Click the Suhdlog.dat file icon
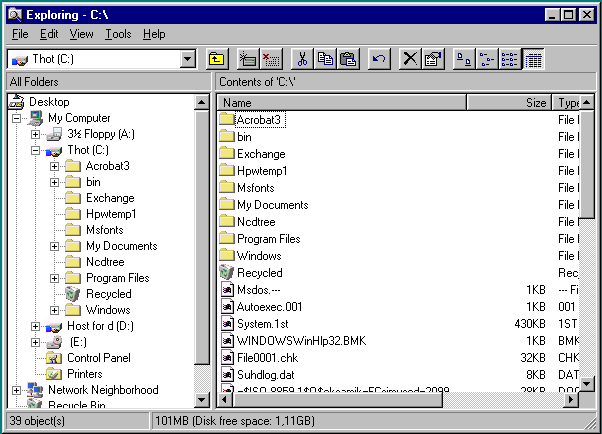Screen dimensions: 602x434 [x=227, y=374]
